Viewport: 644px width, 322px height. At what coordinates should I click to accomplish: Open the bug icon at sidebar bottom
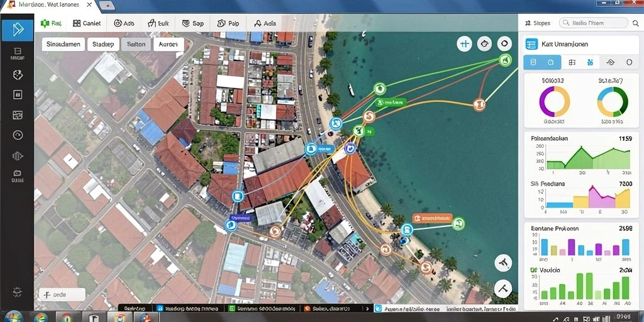(x=17, y=292)
